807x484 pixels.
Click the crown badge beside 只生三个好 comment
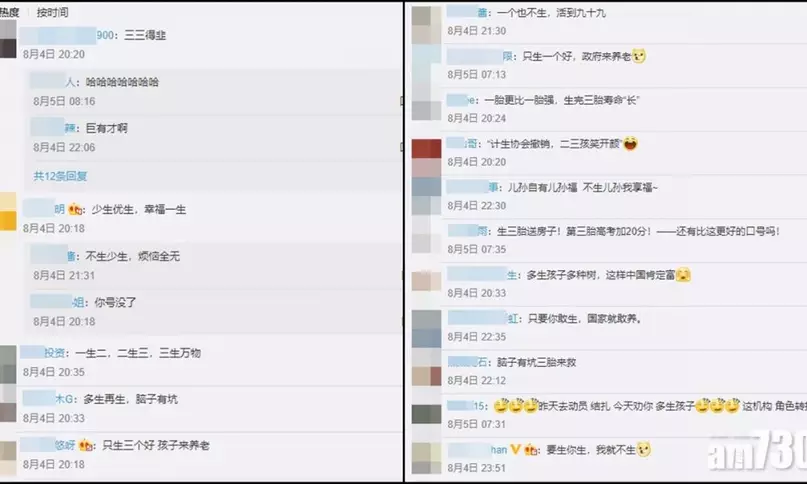coord(86,445)
